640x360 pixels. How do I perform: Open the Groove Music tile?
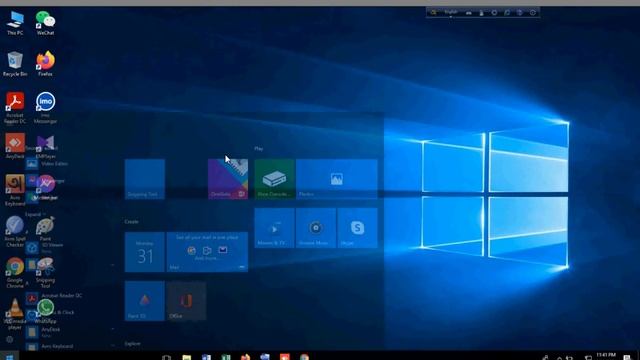tap(316, 228)
